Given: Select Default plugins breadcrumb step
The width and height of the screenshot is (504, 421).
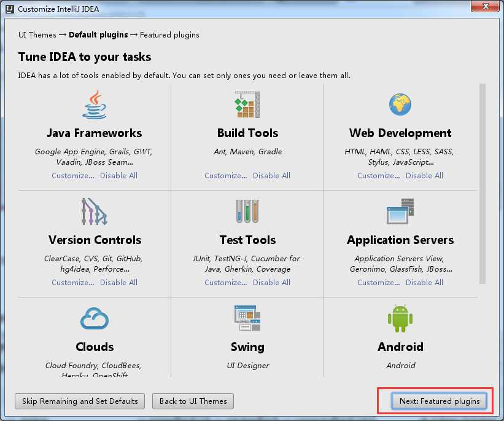Looking at the screenshot, I should pyautogui.click(x=98, y=35).
